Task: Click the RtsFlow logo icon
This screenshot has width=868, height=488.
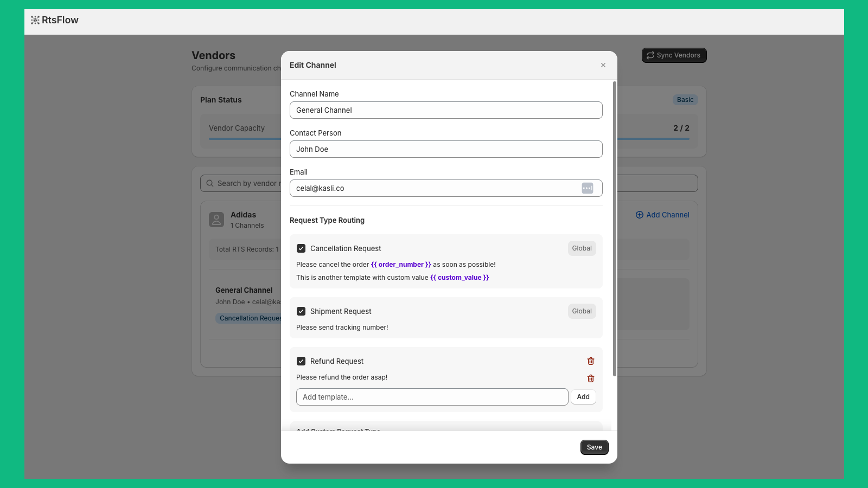Action: pos(35,20)
